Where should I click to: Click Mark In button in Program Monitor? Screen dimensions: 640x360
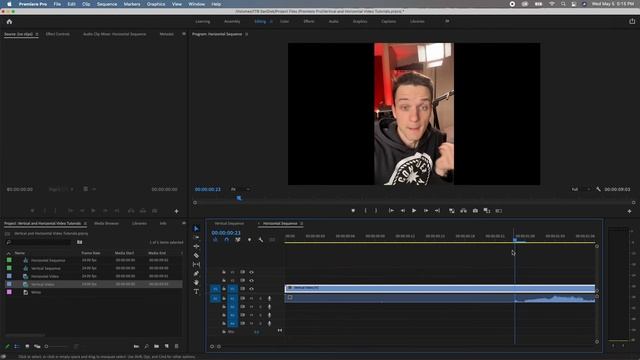pyautogui.click(x=365, y=211)
